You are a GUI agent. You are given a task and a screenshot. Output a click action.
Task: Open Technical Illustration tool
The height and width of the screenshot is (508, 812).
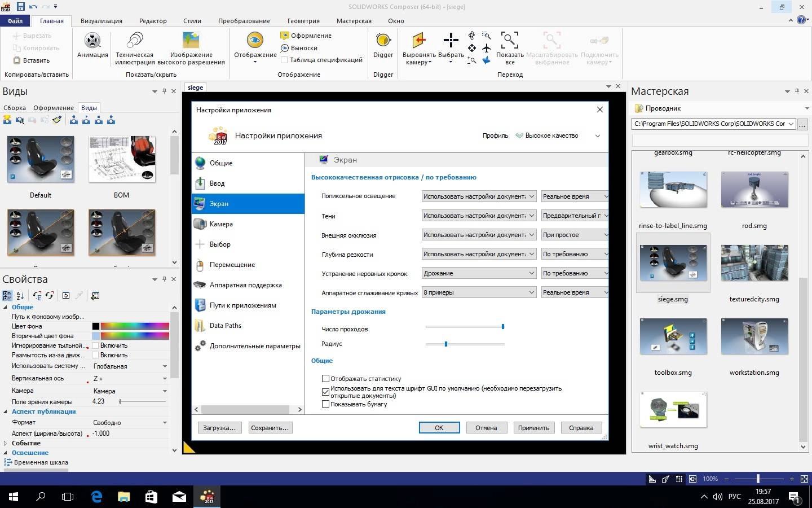(x=135, y=49)
